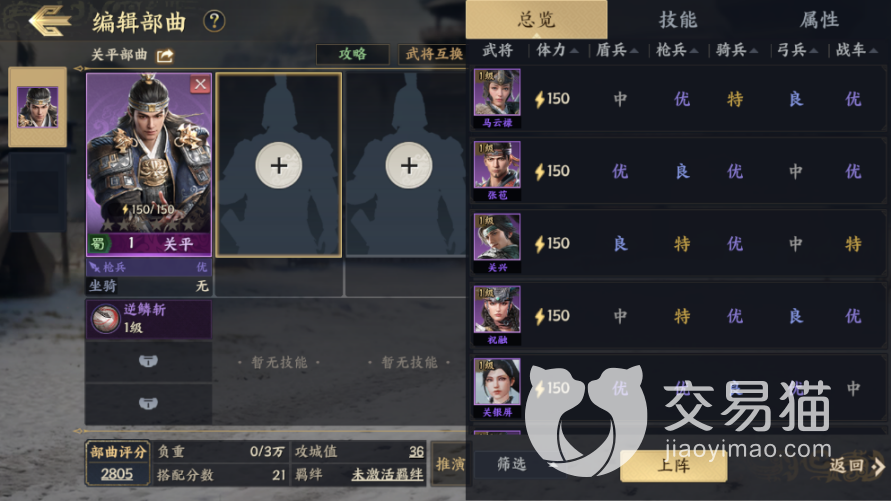This screenshot has height=501, width=891.
Task: Select 马云禄 portrait in the list
Action: click(497, 98)
